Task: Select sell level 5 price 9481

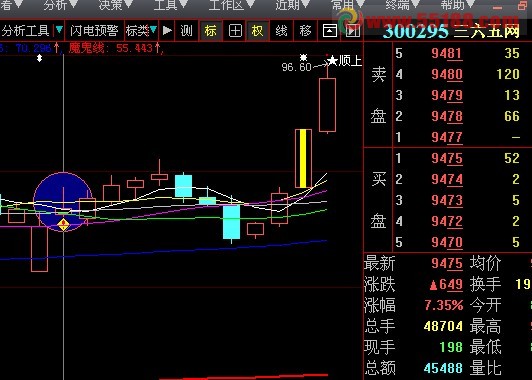Action: coord(447,53)
